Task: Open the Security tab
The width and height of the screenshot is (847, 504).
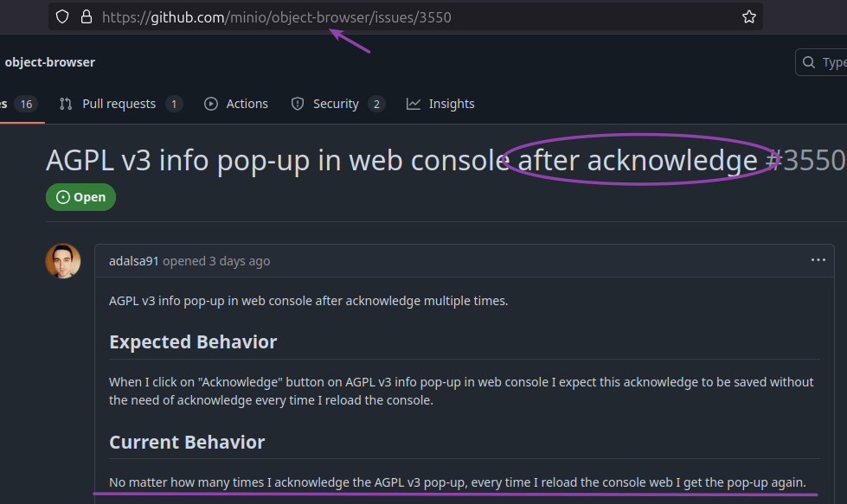Action: (338, 104)
